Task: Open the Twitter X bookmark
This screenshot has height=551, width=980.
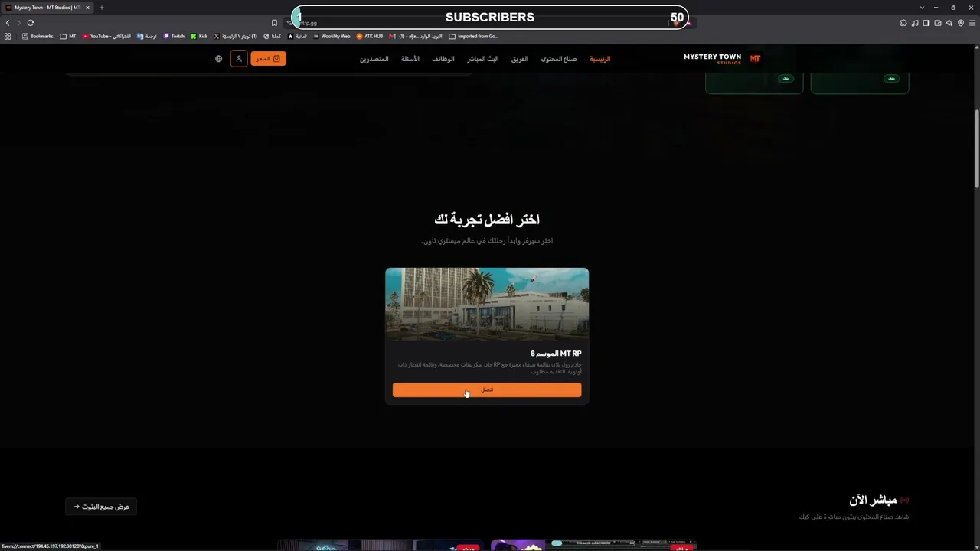Action: point(236,36)
